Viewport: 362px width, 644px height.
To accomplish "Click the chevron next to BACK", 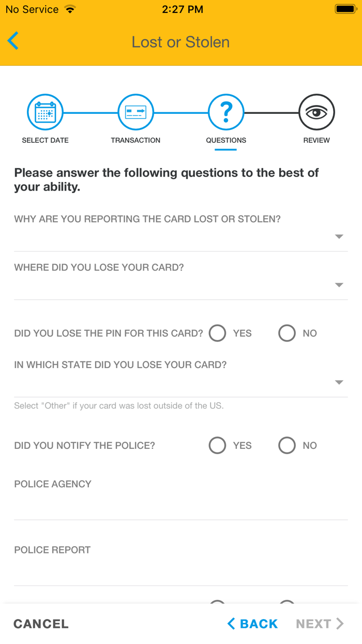I will pyautogui.click(x=231, y=624).
